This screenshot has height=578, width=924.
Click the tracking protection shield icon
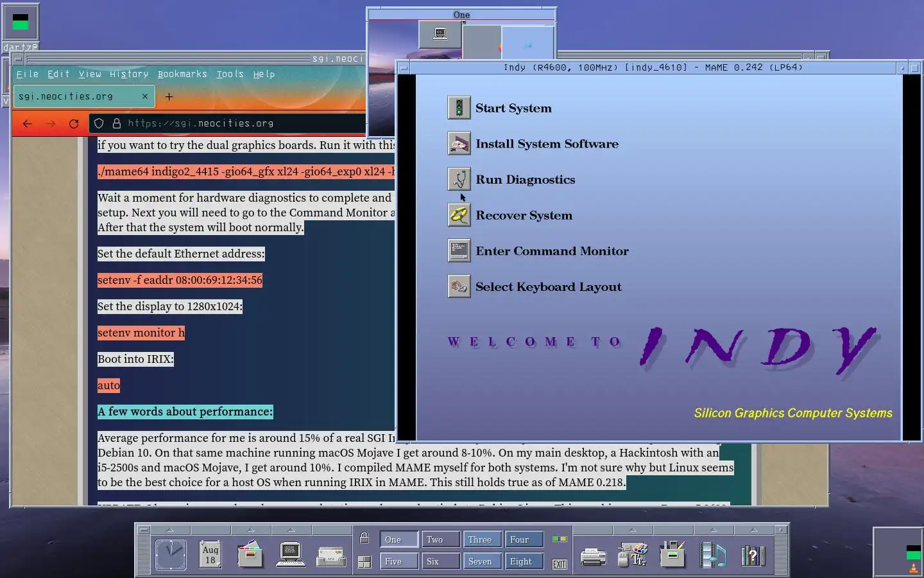99,123
